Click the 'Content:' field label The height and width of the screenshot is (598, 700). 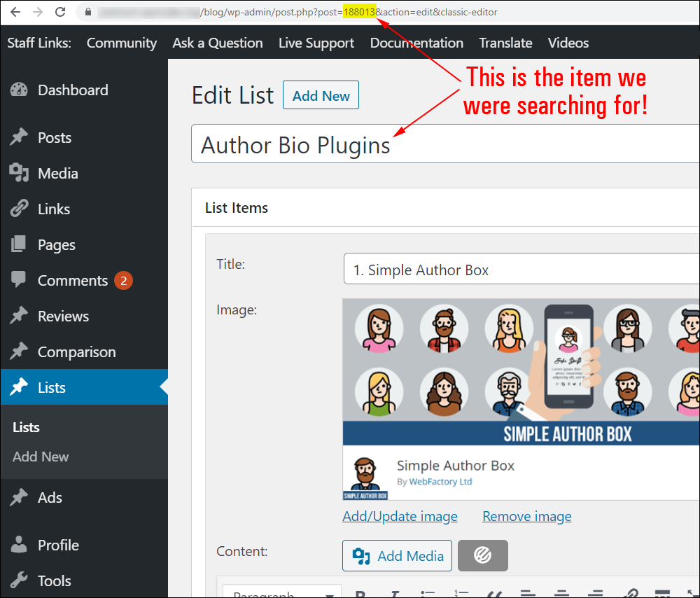pyautogui.click(x=242, y=551)
